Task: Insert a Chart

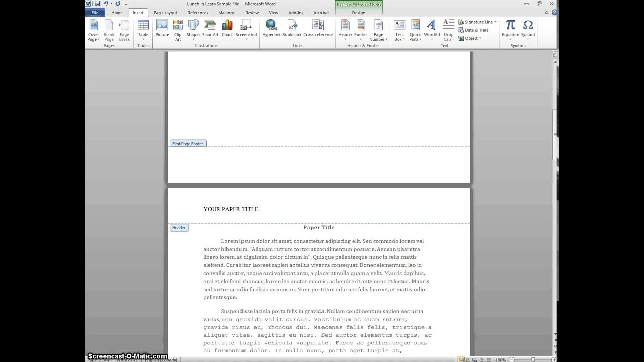Action: (227, 28)
